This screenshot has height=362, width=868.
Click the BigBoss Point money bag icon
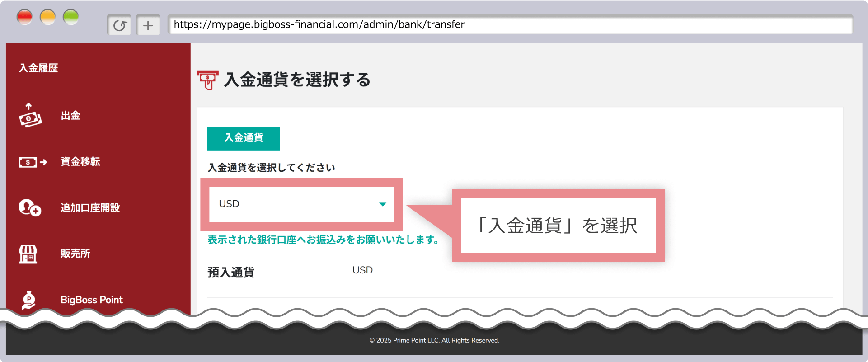(28, 300)
